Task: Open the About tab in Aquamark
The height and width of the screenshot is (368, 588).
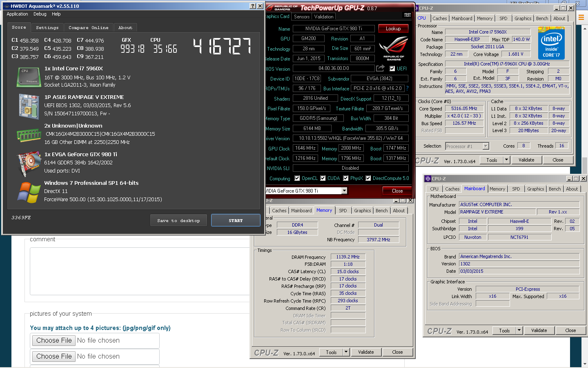Action: [x=125, y=27]
